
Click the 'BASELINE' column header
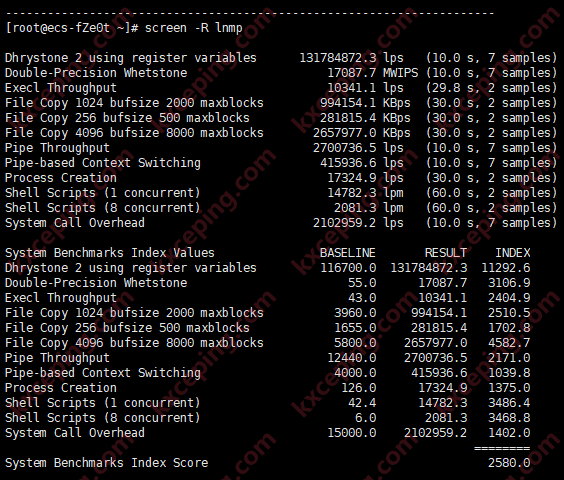[x=348, y=253]
